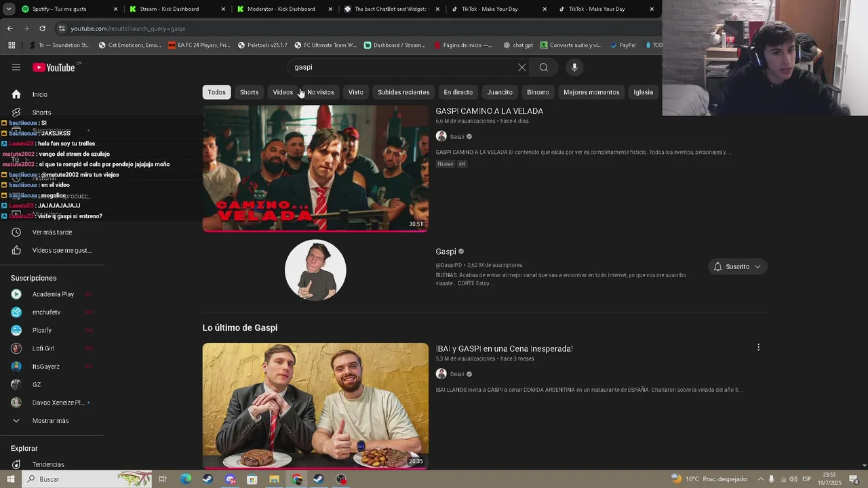Image resolution: width=868 pixels, height=488 pixels.
Task: Close the Spotify browser tab
Action: point(115,9)
